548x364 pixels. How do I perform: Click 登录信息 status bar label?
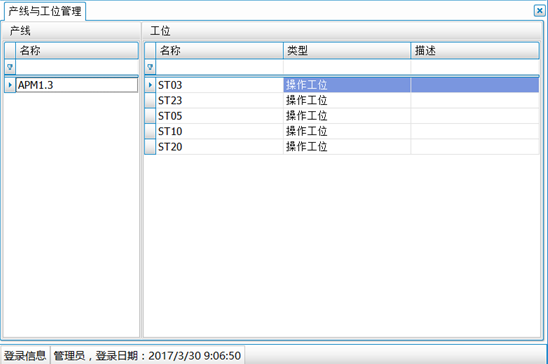point(25,356)
